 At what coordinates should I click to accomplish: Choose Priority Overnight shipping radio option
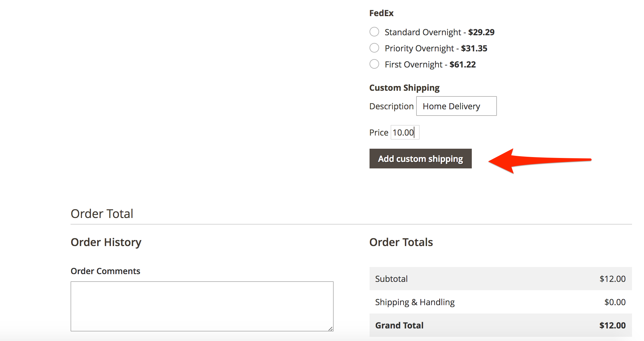tap(374, 48)
